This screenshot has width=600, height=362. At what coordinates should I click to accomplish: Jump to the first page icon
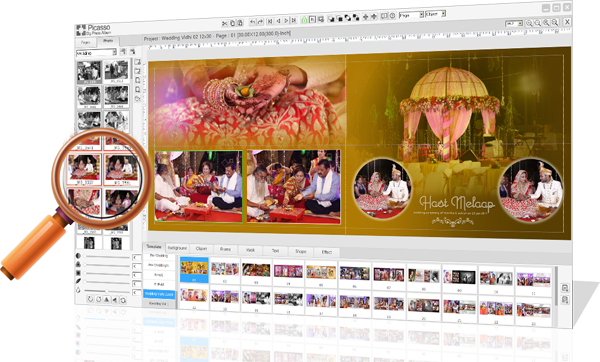click(270, 21)
